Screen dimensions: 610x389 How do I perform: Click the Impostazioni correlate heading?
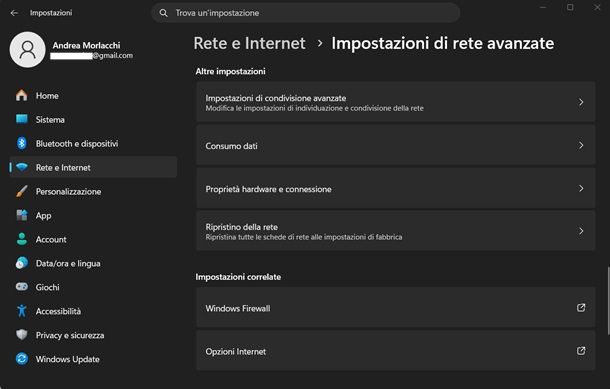tap(238, 277)
